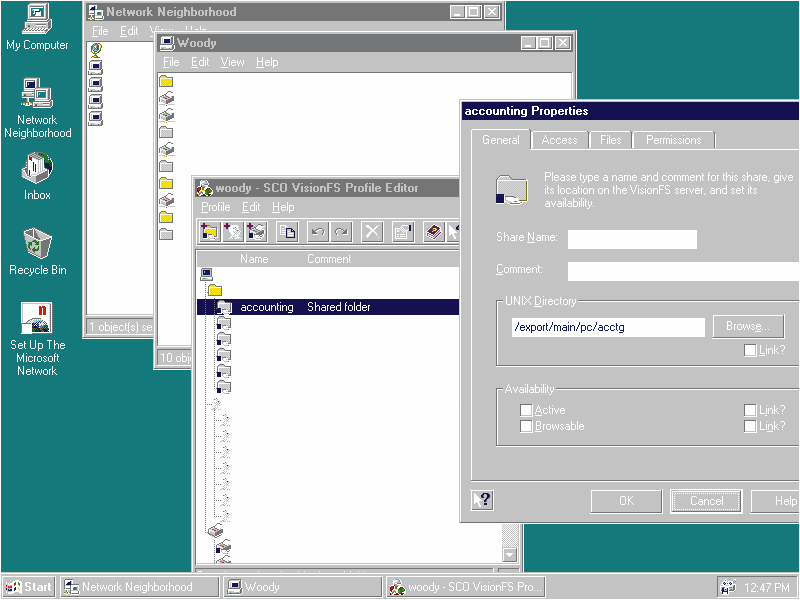Click the system tray icon beside the clock
Viewport: 800px width, 600px height.
[x=728, y=587]
